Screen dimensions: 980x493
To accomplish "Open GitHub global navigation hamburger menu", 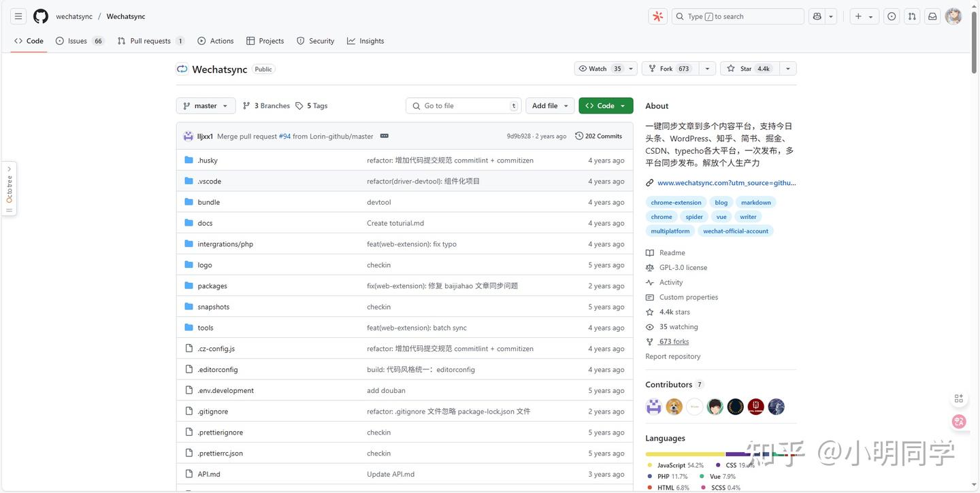I will pos(18,16).
